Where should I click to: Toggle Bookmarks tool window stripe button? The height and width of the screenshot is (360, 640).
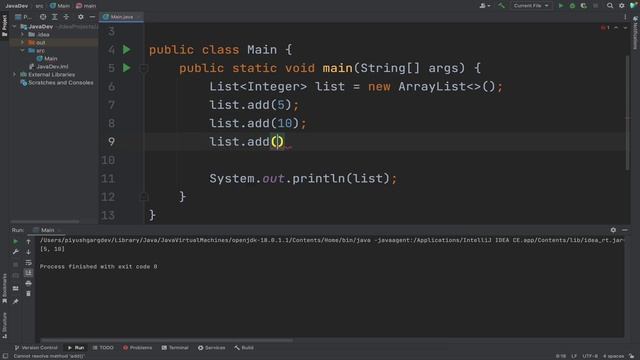tap(4, 288)
